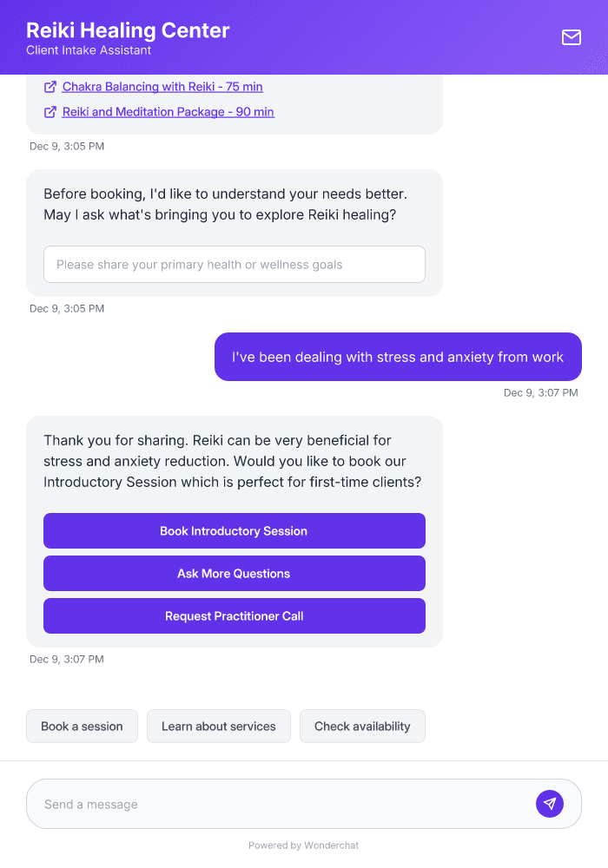Click "Request Practitioner Call"
Image resolution: width=608 pixels, height=868 pixels.
234,615
